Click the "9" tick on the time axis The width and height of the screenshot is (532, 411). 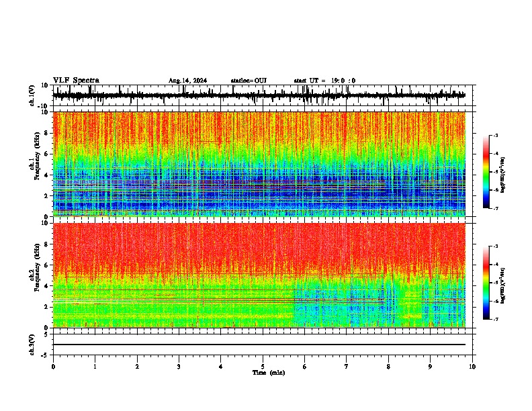(x=430, y=367)
